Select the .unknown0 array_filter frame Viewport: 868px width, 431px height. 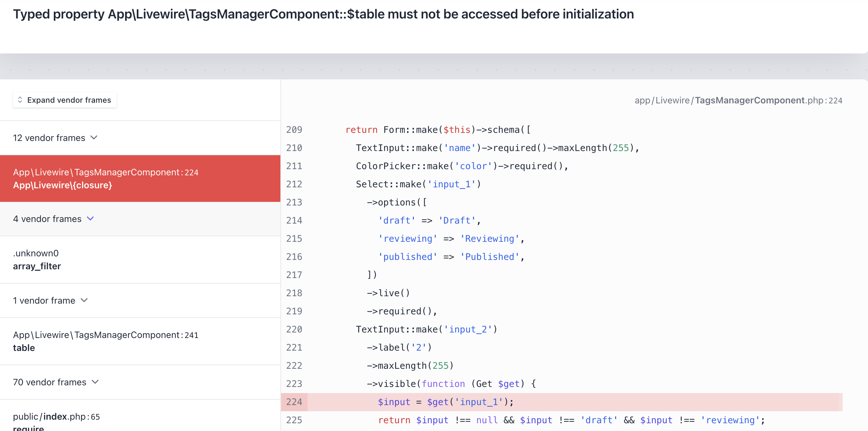[x=140, y=260]
